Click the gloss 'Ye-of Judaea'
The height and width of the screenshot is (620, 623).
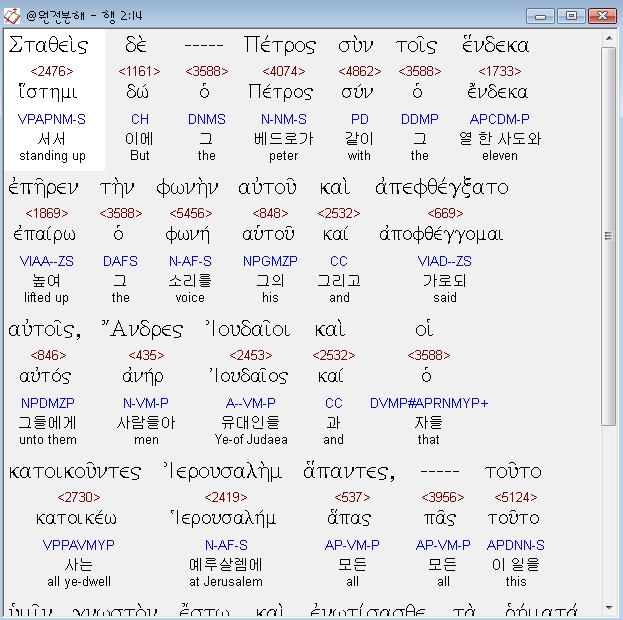coord(251,440)
